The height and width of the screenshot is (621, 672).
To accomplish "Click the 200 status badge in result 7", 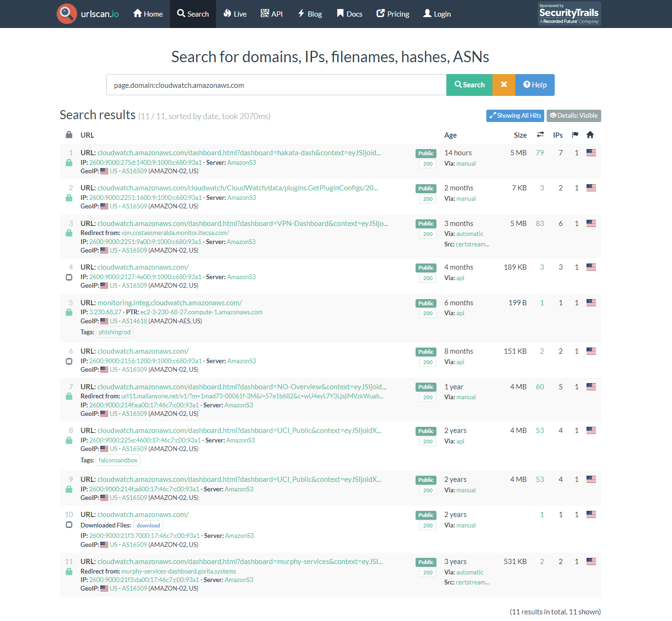I will click(x=428, y=398).
